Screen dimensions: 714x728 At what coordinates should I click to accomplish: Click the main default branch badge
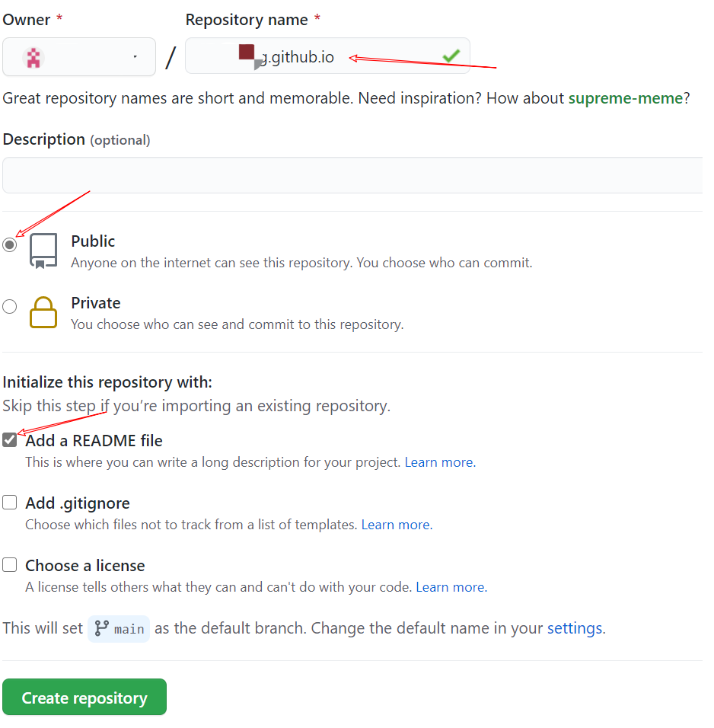click(x=119, y=629)
